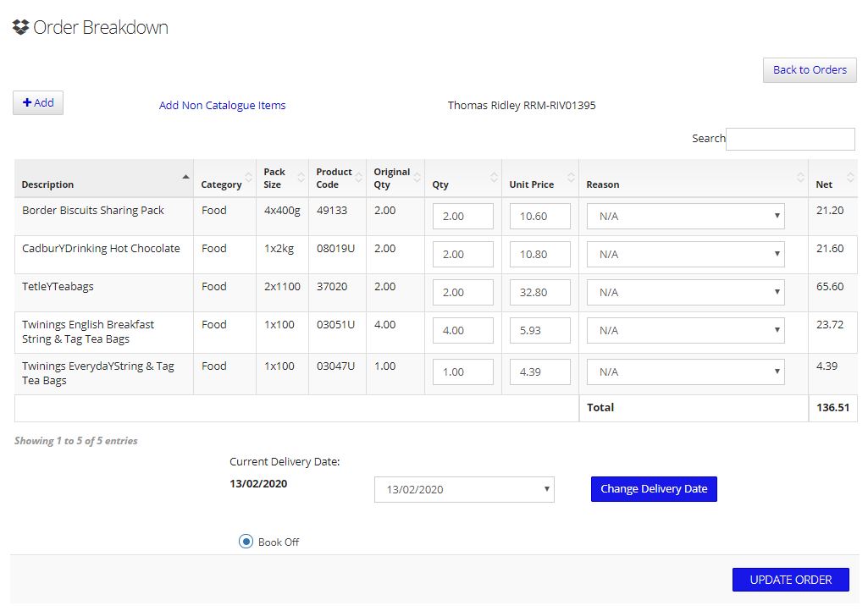This screenshot has width=868, height=611.
Task: Sort table by Description column arrow
Action: (185, 177)
